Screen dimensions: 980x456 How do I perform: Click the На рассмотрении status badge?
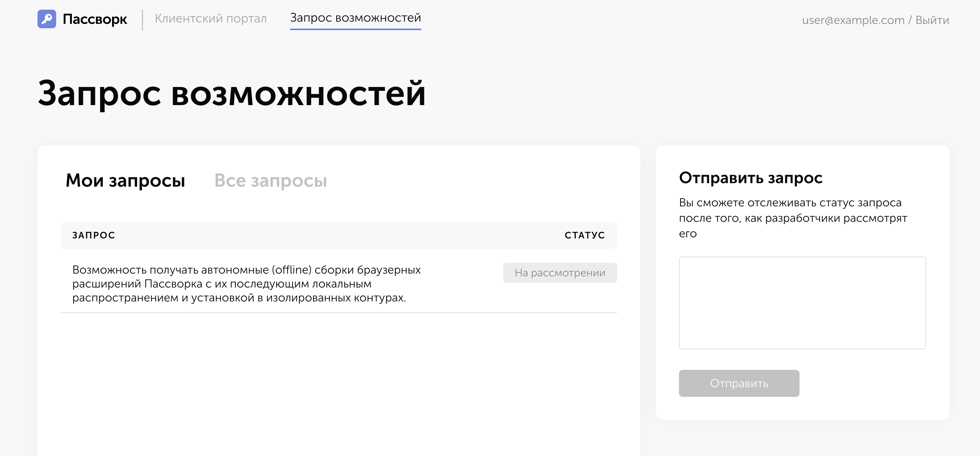point(560,273)
